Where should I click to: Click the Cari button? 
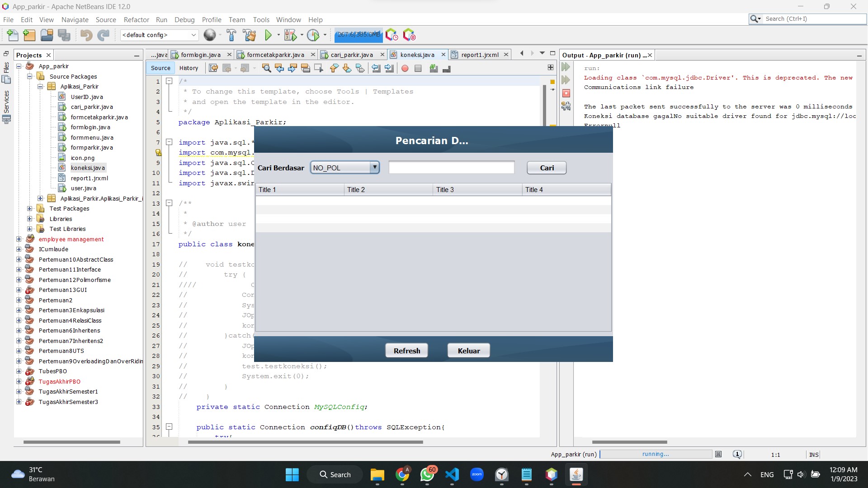tap(547, 168)
